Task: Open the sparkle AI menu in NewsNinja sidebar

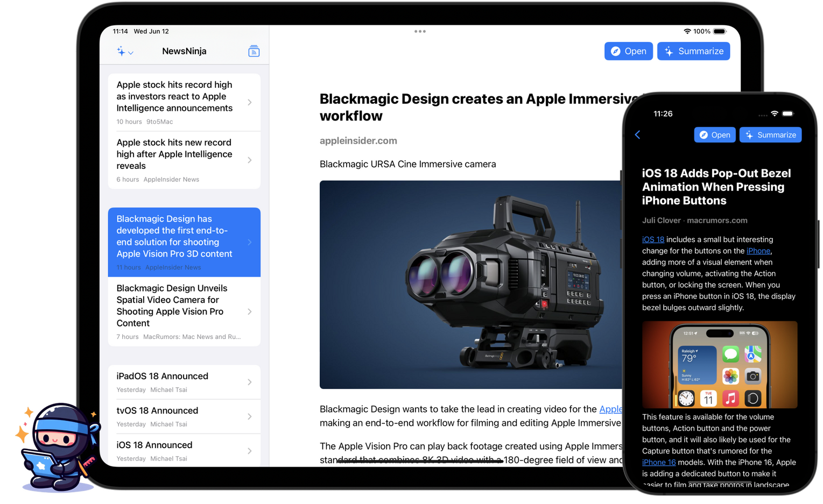Action: [125, 51]
